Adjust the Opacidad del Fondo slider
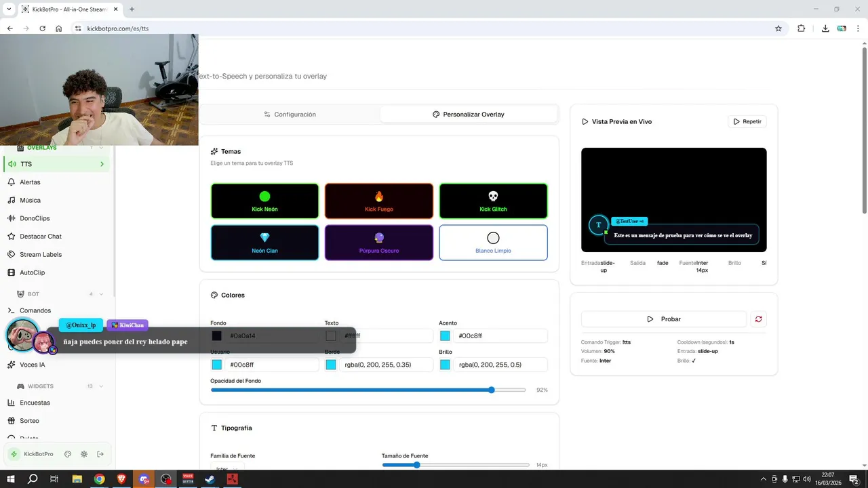 click(x=368, y=390)
